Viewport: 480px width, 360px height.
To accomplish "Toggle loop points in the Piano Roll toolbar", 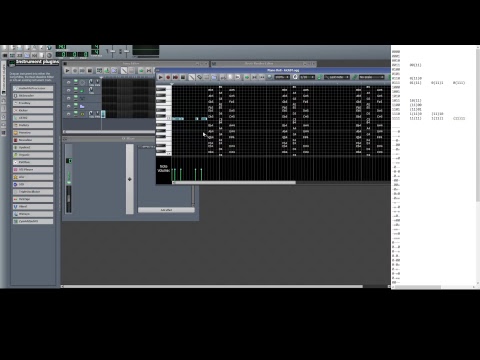I will [x=254, y=77].
